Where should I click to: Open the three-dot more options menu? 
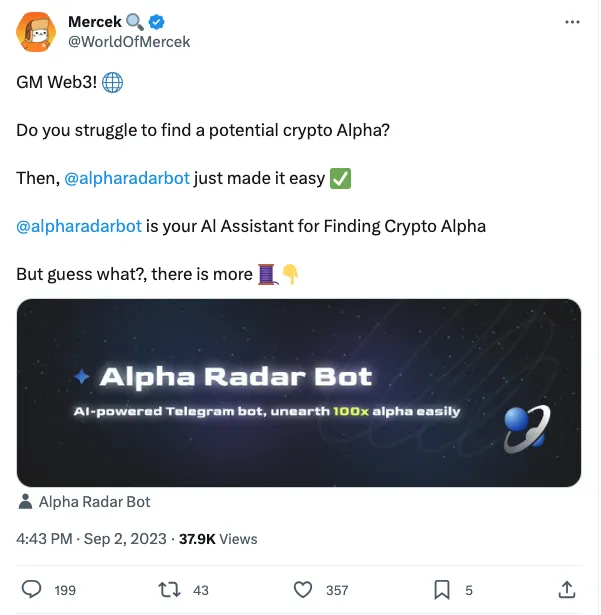click(572, 21)
